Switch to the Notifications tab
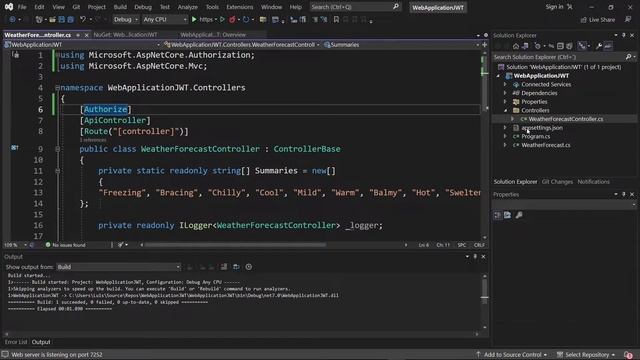 tap(593, 182)
